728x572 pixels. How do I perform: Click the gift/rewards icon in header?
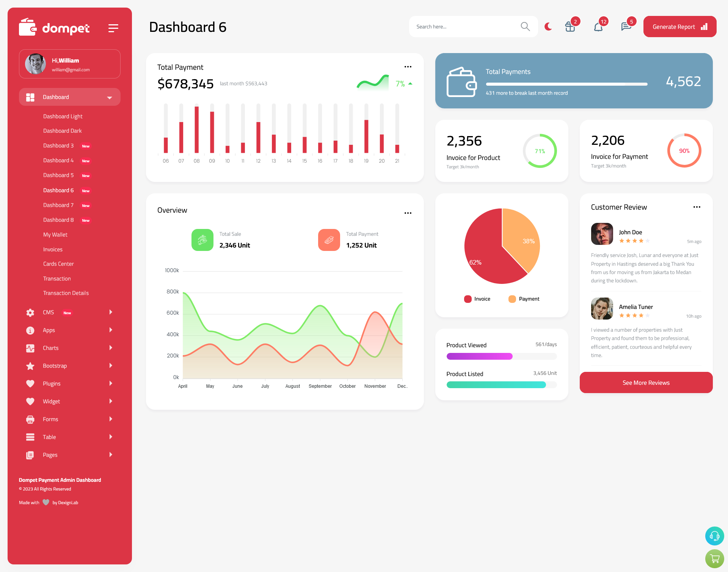[x=570, y=26]
